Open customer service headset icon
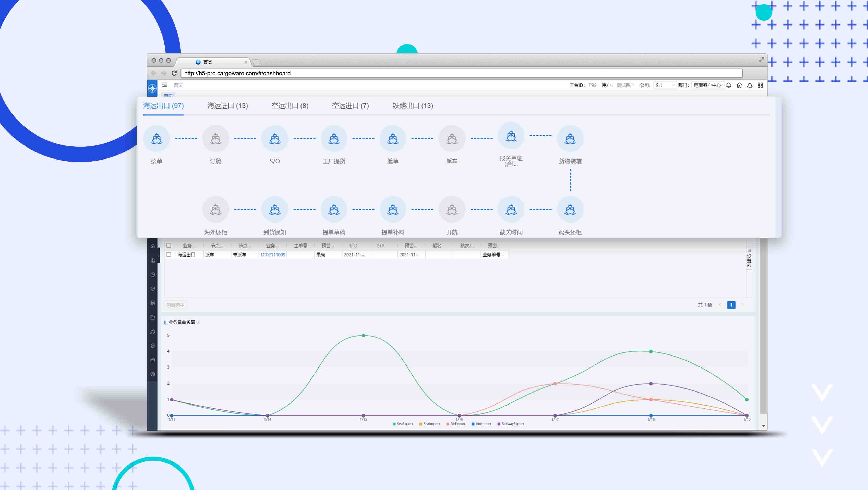Image resolution: width=868 pixels, height=490 pixels. (750, 85)
